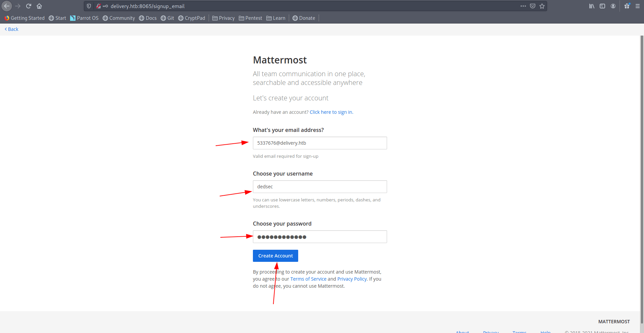The width and height of the screenshot is (644, 333).
Task: Click the address bar URL
Action: 148,6
